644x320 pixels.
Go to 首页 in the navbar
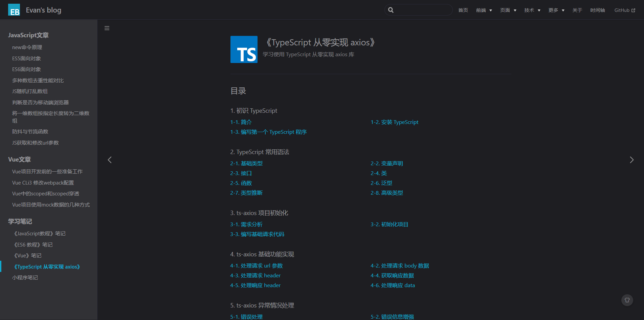(463, 10)
